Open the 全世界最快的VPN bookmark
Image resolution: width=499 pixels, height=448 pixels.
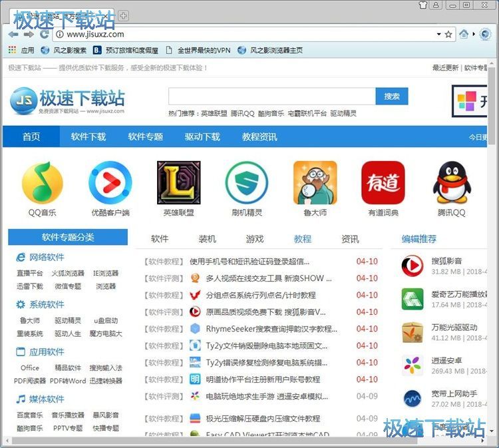198,50
